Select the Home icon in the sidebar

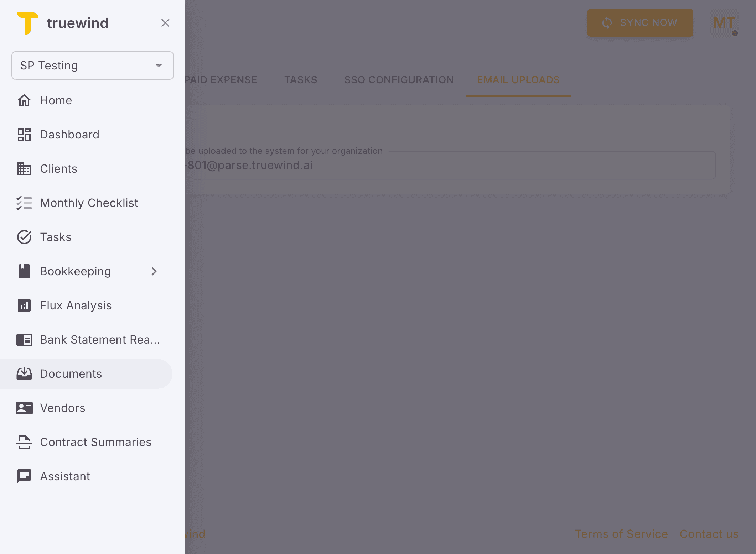(24, 100)
